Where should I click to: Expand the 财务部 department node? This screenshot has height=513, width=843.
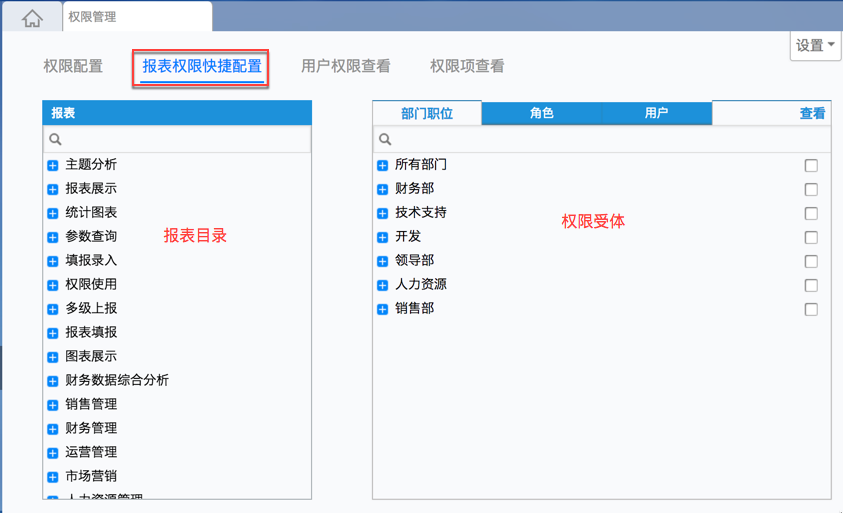[382, 189]
